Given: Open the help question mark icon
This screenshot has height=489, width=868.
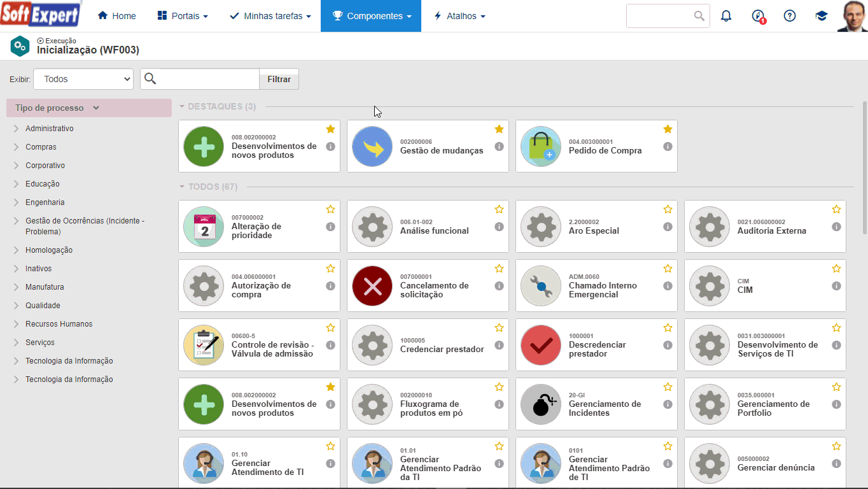Looking at the screenshot, I should [x=790, y=16].
